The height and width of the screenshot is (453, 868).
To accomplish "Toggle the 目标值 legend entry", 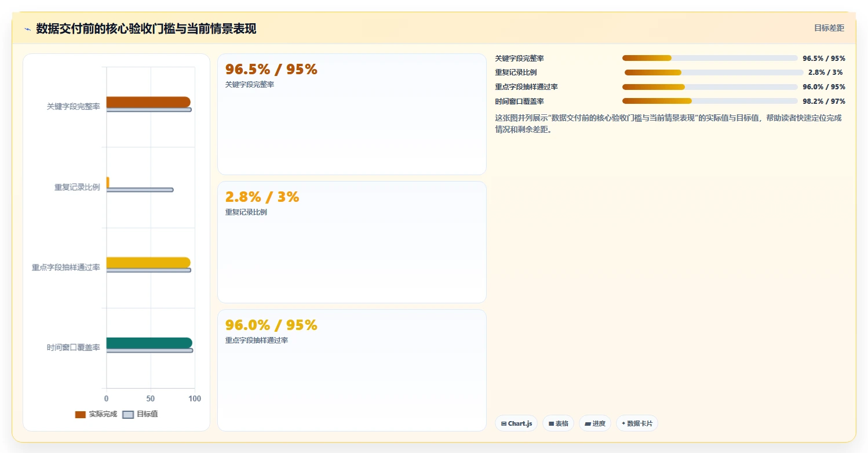I will (140, 414).
